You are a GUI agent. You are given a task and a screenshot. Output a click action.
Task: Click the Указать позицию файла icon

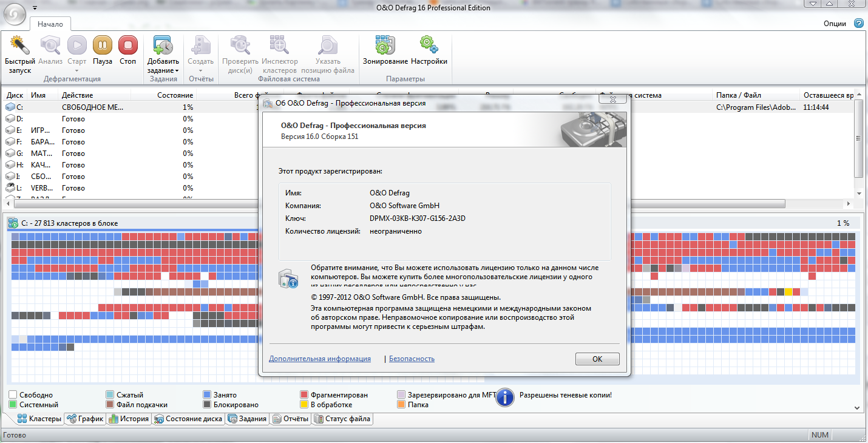[x=328, y=45]
